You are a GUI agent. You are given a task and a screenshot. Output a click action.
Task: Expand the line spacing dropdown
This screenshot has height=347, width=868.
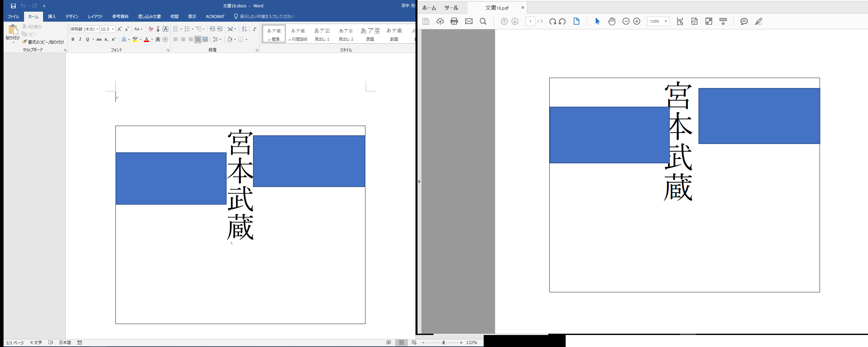(x=220, y=40)
